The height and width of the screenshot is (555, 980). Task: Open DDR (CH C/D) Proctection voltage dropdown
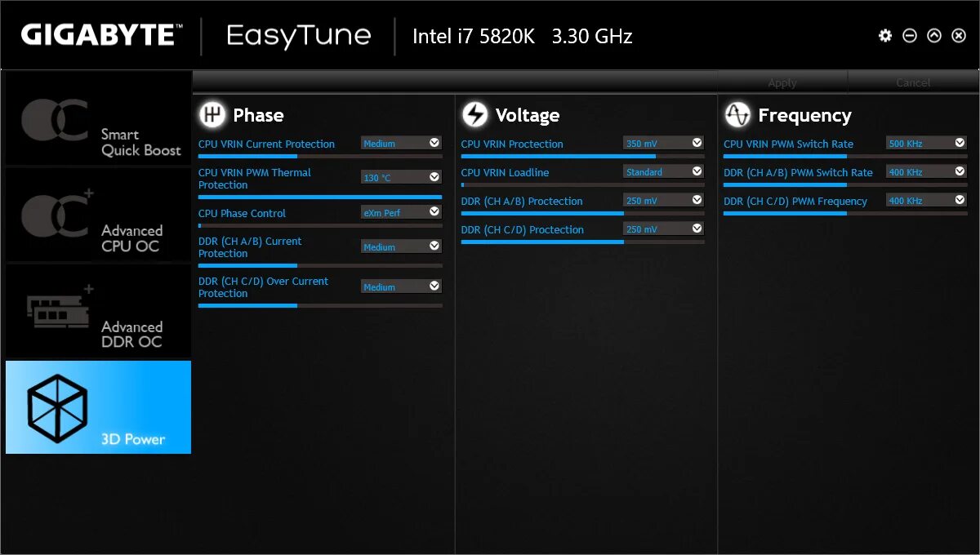663,229
